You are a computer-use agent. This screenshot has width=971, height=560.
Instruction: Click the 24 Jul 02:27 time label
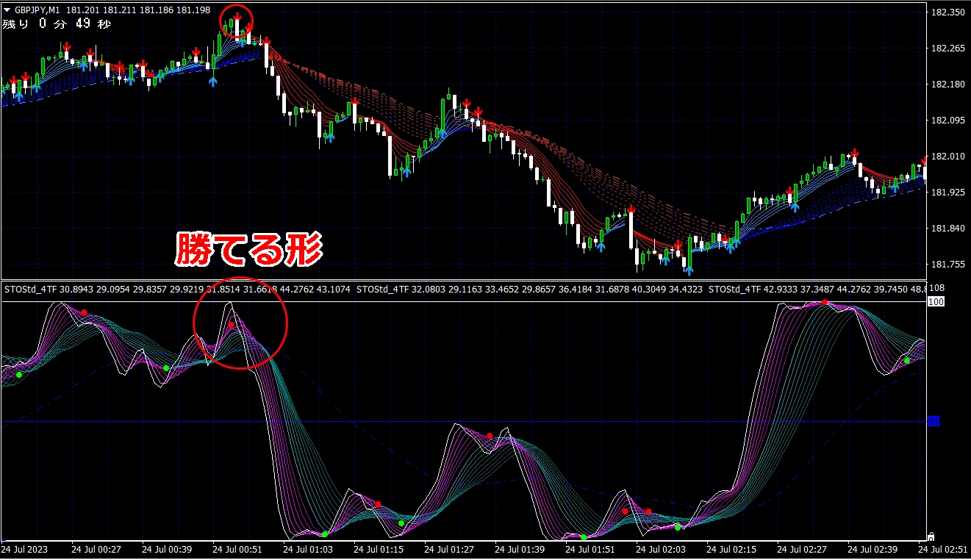point(802,549)
